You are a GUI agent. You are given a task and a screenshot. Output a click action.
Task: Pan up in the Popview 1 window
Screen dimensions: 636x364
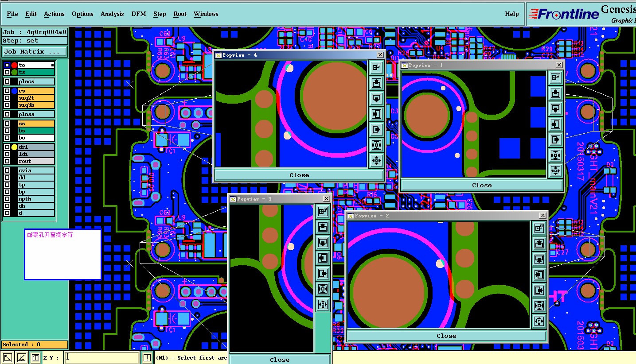coord(555,93)
